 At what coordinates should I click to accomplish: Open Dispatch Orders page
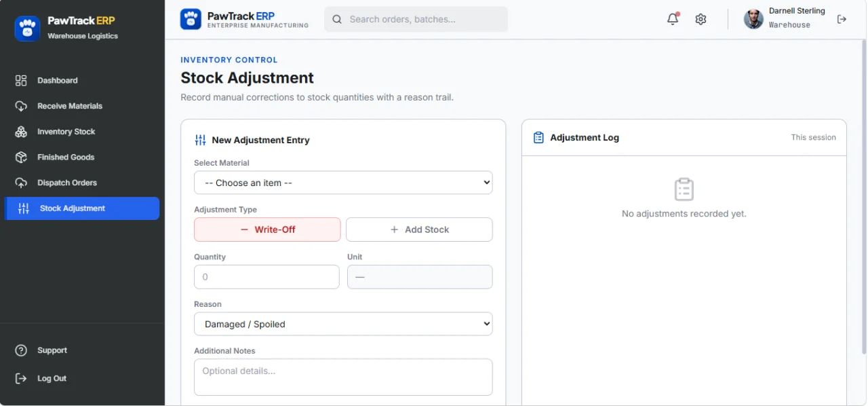point(82,183)
